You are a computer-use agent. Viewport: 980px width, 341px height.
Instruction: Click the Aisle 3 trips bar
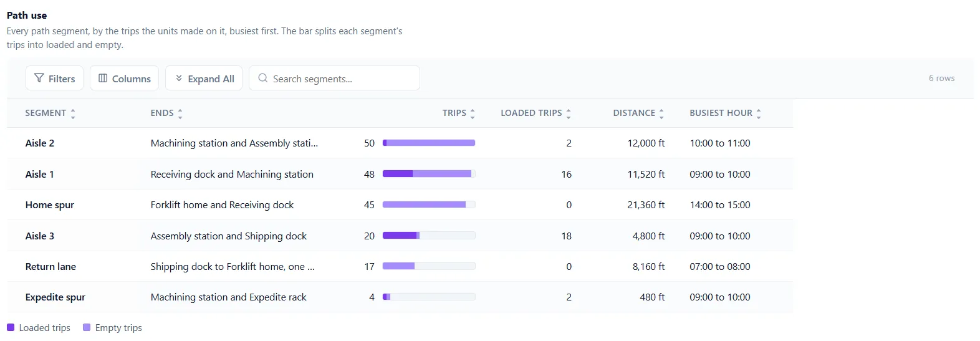pos(429,236)
